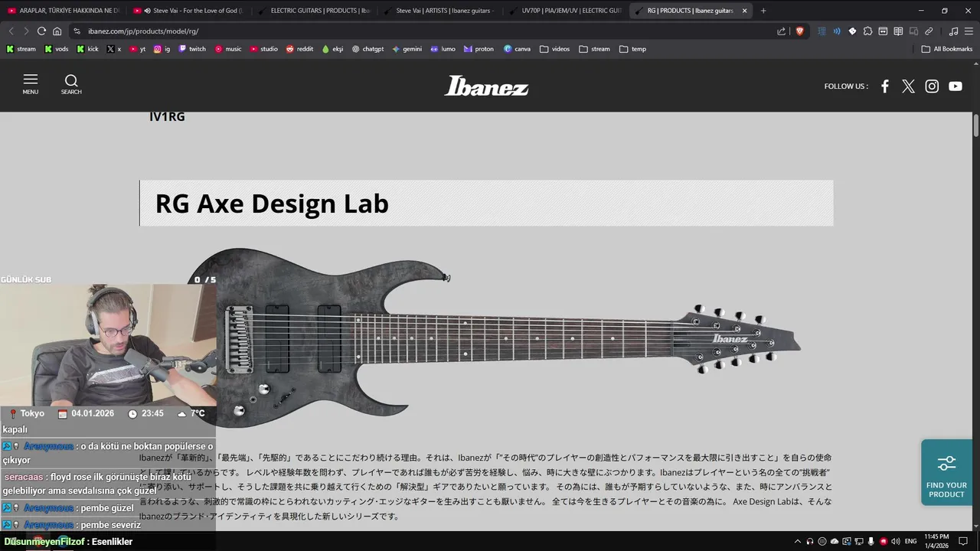Click the Ibanez logo in header
The image size is (980, 551).
click(x=486, y=86)
